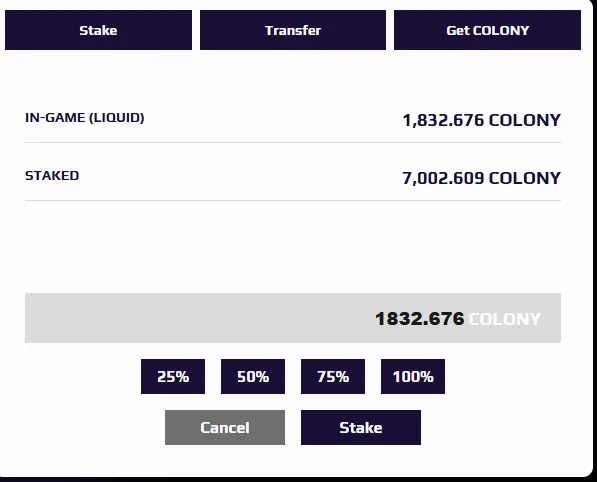The image size is (597, 482).
Task: Click the empty left side of the amount box
Action: point(190,318)
